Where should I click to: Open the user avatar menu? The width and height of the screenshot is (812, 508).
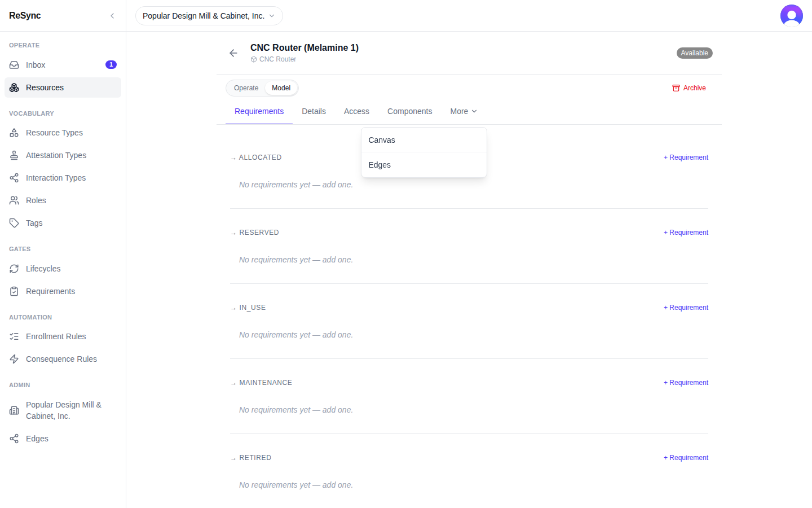(x=791, y=16)
